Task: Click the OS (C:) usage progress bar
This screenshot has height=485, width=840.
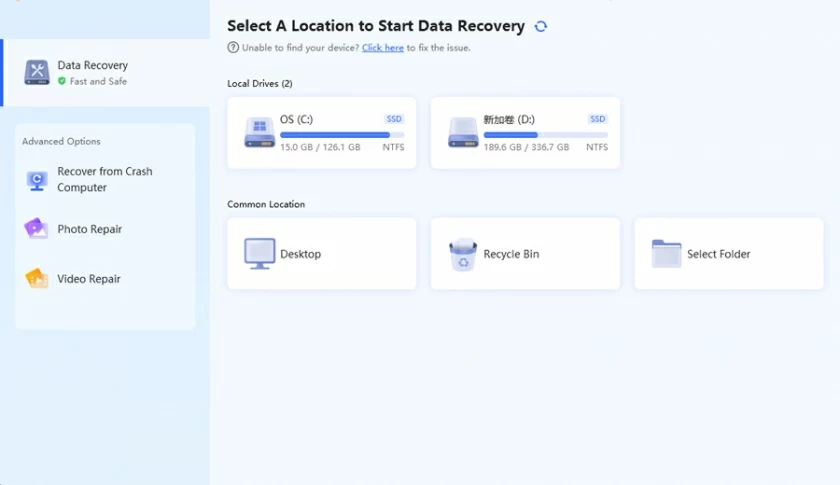Action: 342,135
